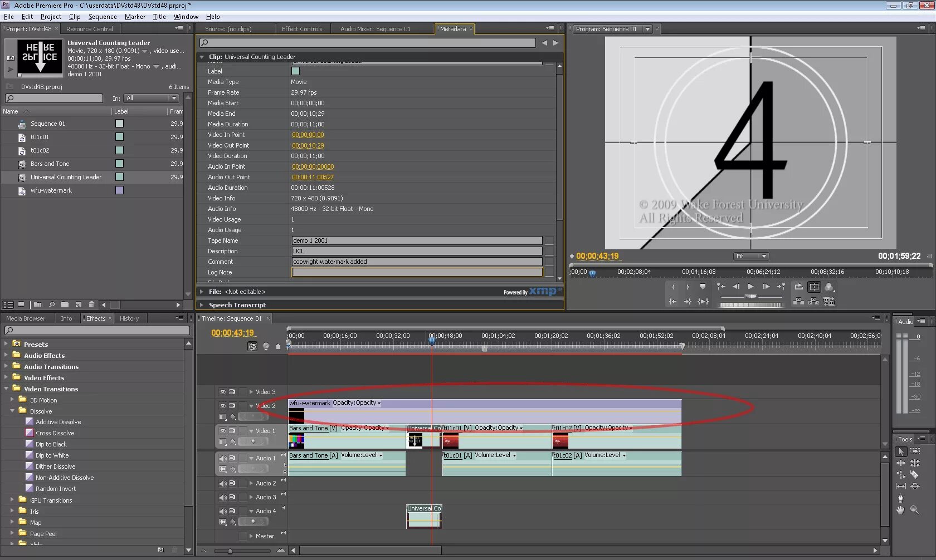Select the Cross Dissolve transition
936x560 pixels.
point(55,433)
